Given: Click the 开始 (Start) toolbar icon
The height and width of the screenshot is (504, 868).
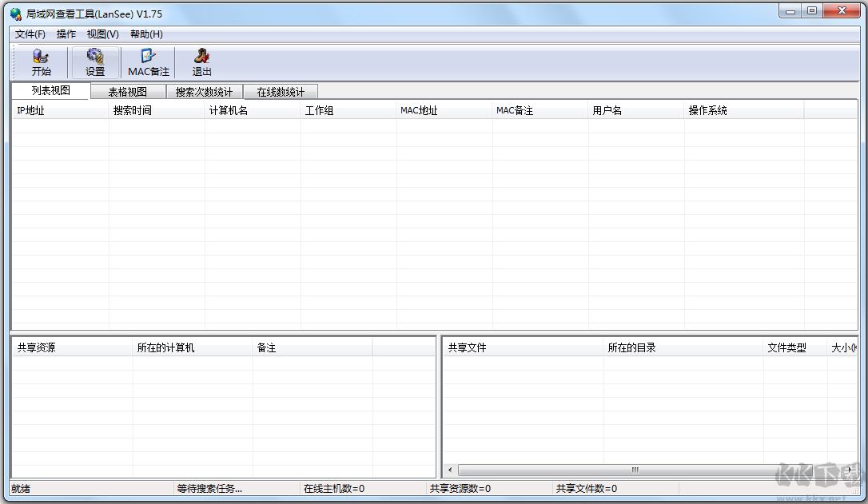Looking at the screenshot, I should click(x=41, y=62).
